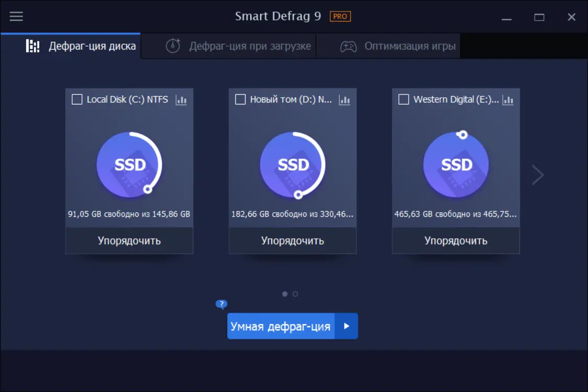Open the analysis report for Western Digital (E:)
Viewport: 588px width, 392px height.
(508, 99)
